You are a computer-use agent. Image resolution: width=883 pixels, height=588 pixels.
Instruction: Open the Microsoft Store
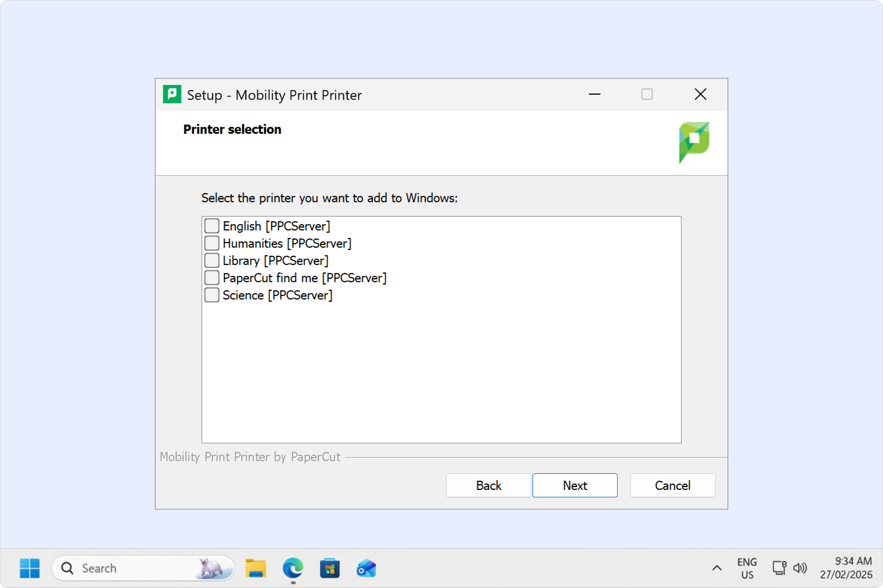coord(330,568)
